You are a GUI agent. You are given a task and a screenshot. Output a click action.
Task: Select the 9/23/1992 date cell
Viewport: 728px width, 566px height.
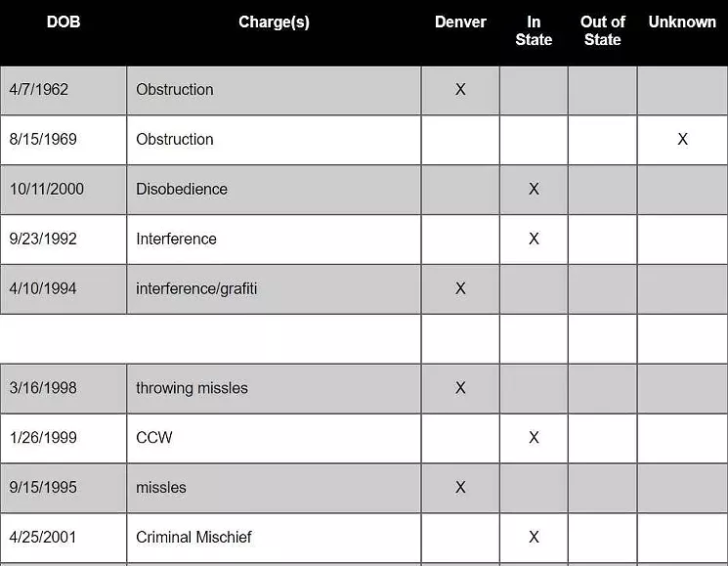[64, 239]
